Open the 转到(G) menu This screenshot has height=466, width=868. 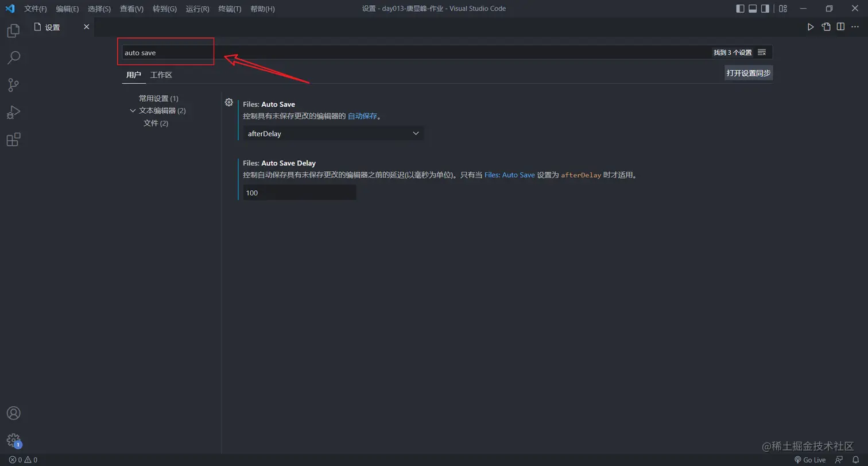(x=165, y=9)
